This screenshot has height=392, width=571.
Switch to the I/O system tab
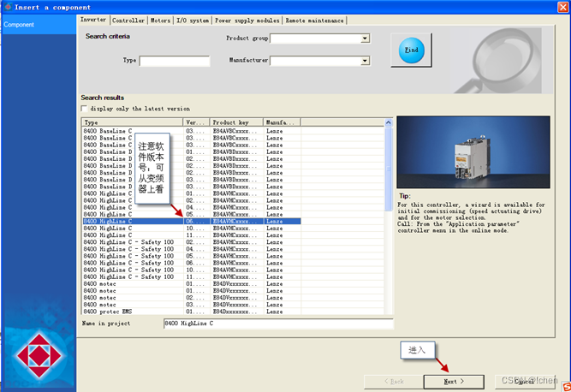193,21
